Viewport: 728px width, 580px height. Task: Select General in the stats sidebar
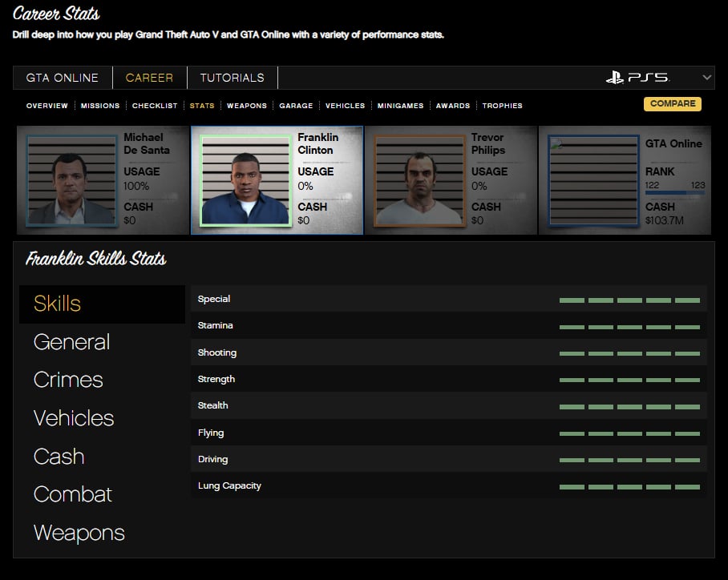tap(71, 342)
